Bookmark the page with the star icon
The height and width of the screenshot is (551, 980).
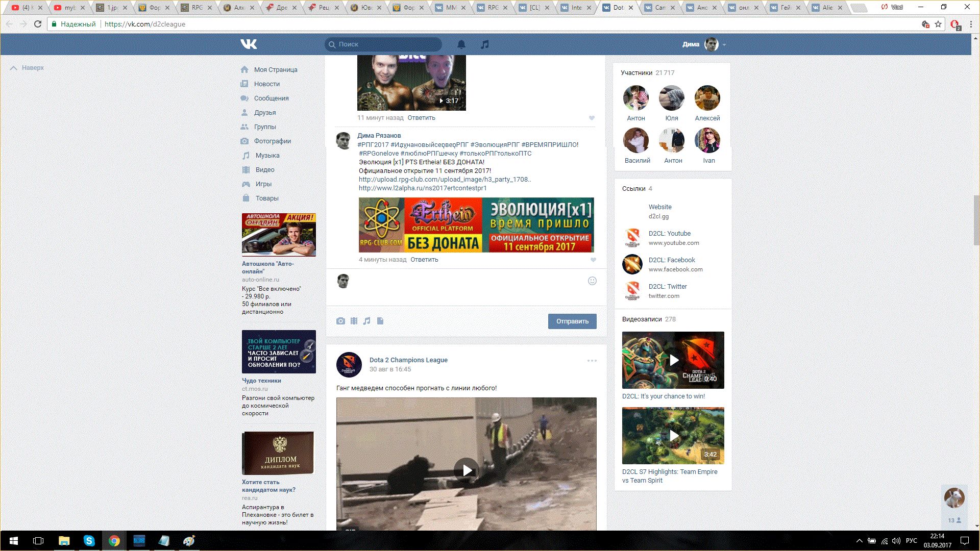[938, 24]
